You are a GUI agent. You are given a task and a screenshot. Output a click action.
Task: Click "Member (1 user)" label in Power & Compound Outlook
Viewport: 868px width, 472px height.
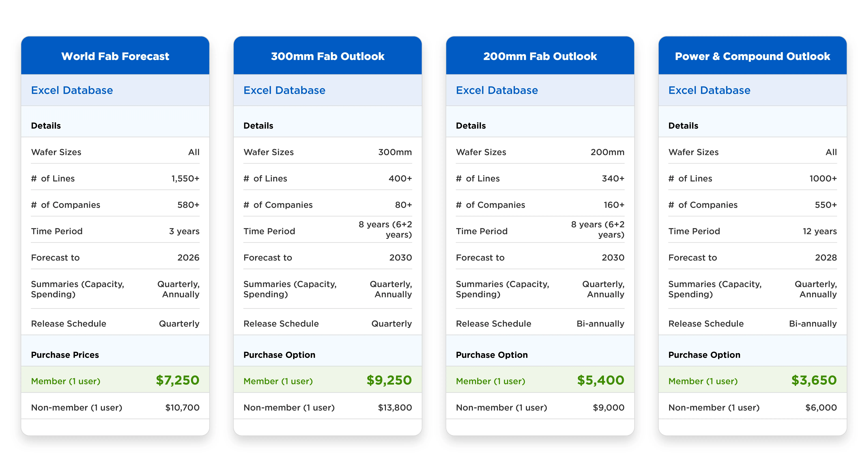click(703, 381)
